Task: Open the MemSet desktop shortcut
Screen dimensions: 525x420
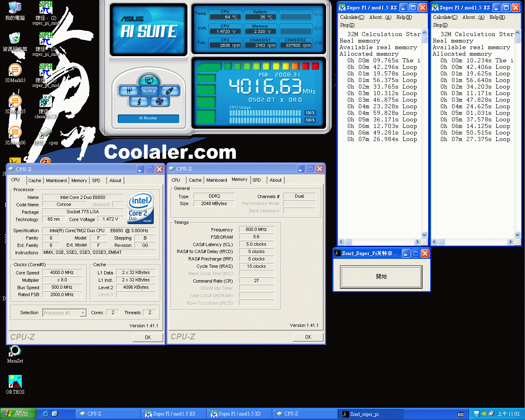Action: point(15,354)
